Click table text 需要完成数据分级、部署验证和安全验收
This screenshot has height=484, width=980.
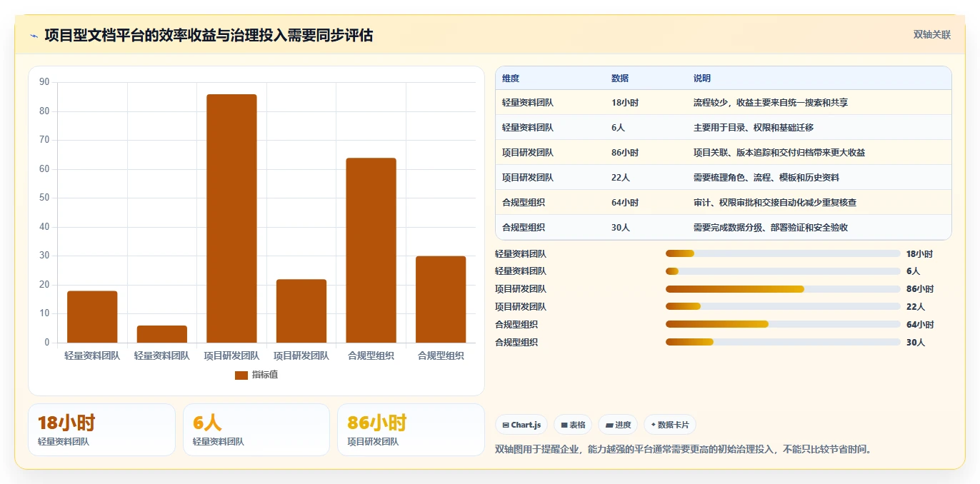pyautogui.click(x=771, y=228)
